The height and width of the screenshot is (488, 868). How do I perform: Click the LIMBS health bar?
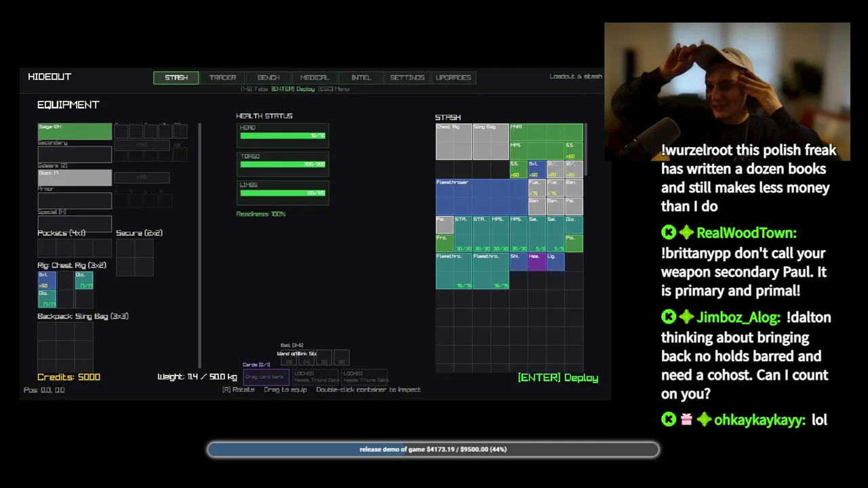283,192
